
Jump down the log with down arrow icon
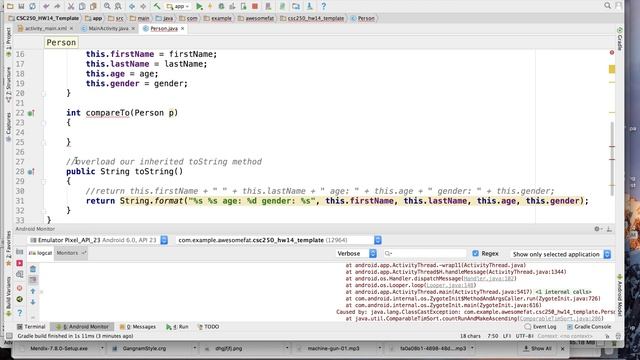(x=33, y=302)
